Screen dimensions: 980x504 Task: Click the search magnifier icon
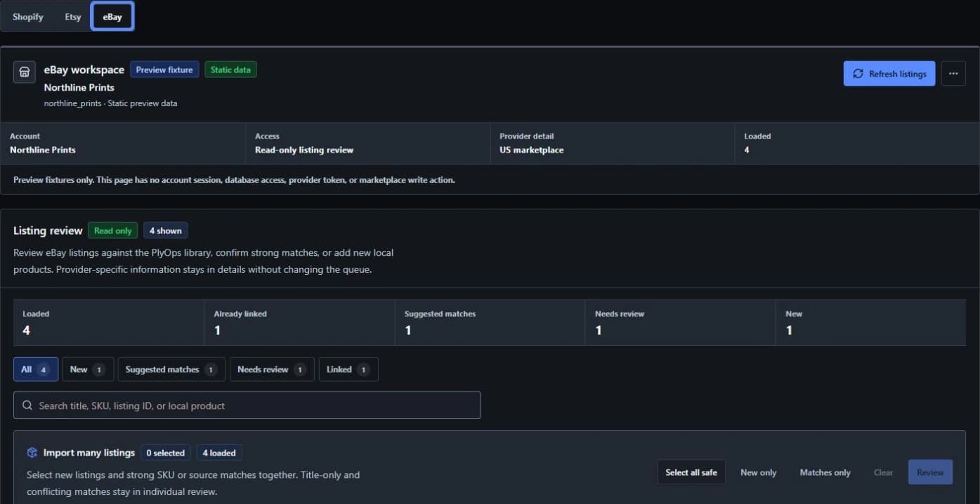[27, 406]
